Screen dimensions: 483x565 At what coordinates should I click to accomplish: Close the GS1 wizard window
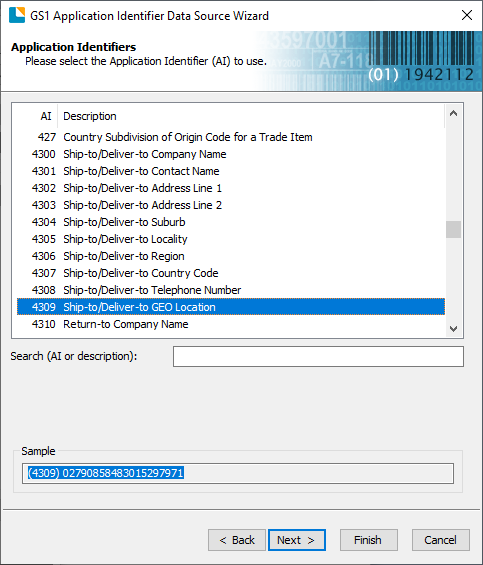[x=467, y=15]
